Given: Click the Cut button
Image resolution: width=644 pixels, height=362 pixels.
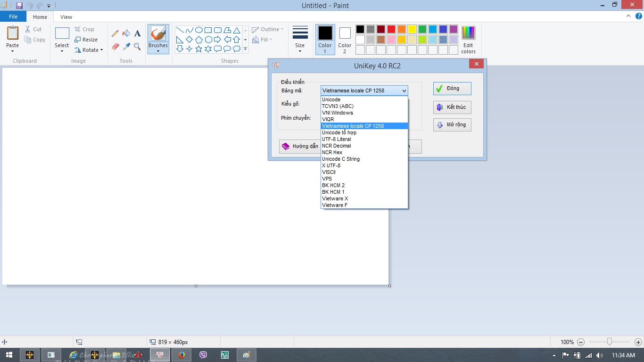Looking at the screenshot, I should pos(33,29).
